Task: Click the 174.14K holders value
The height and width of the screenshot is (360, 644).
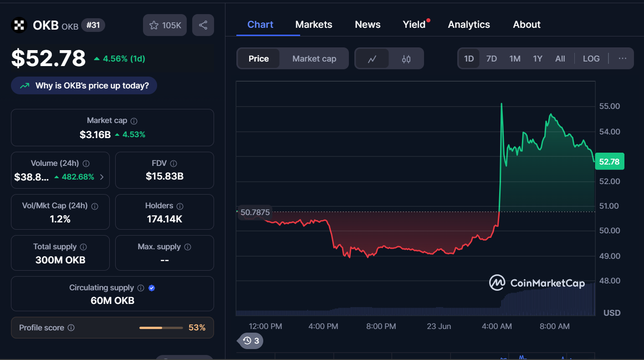Action: [164, 219]
